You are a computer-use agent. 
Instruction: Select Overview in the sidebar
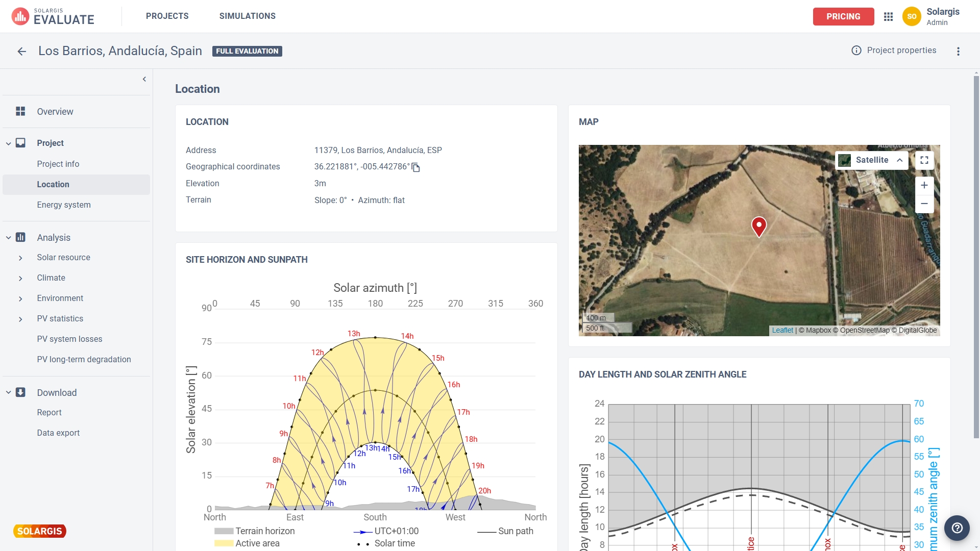pyautogui.click(x=55, y=112)
